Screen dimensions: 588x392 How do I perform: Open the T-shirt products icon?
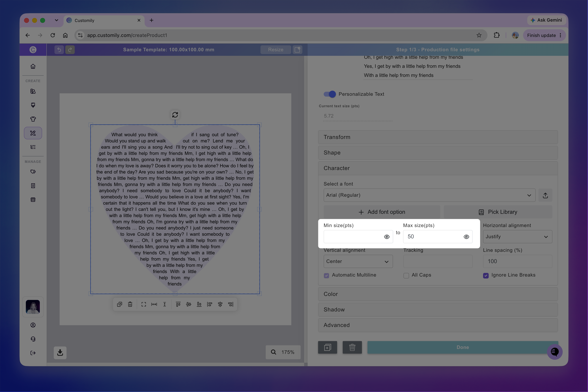(33, 119)
